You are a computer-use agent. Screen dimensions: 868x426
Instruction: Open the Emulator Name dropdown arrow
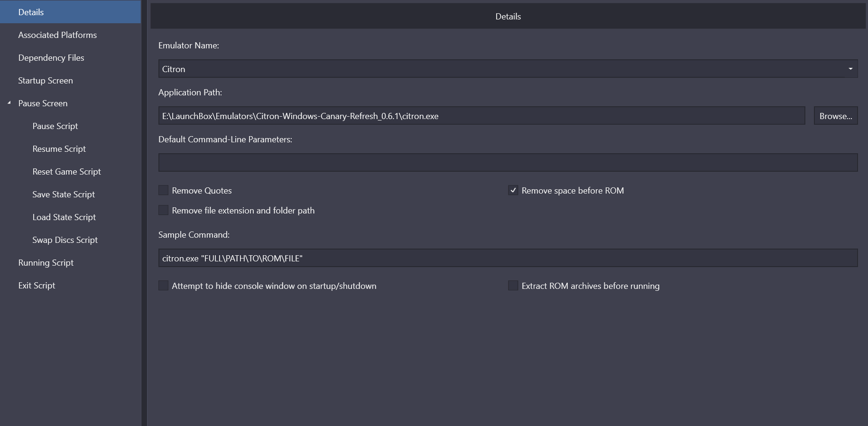[x=850, y=69]
